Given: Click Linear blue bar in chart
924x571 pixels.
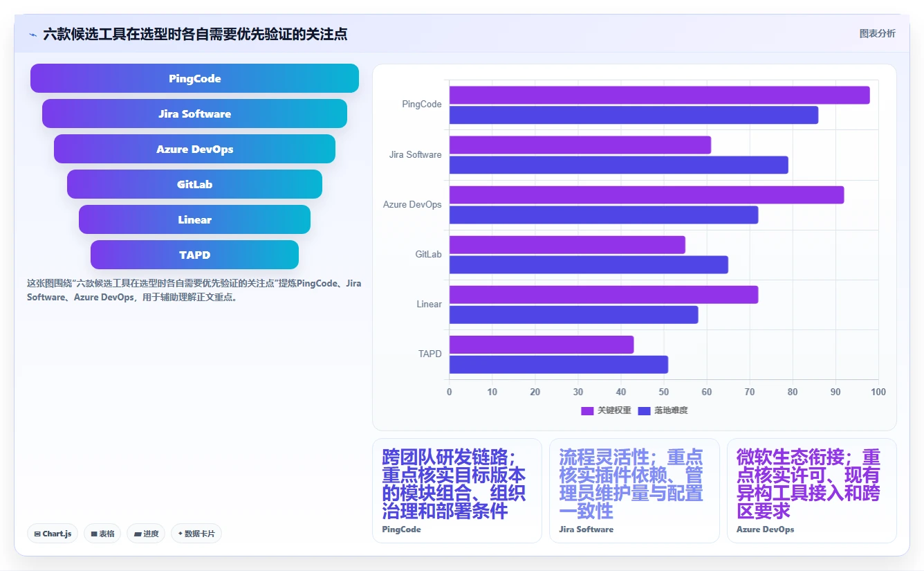Looking at the screenshot, I should pyautogui.click(x=573, y=314).
